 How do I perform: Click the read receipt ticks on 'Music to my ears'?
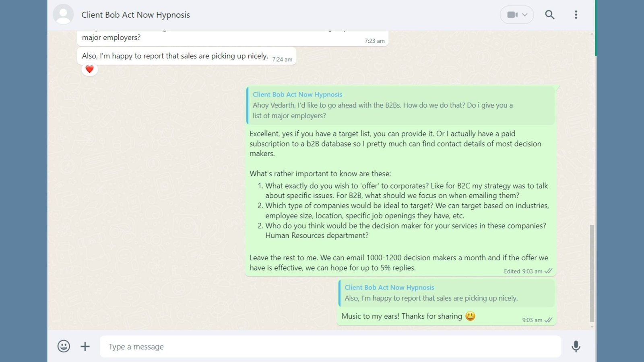tap(548, 320)
